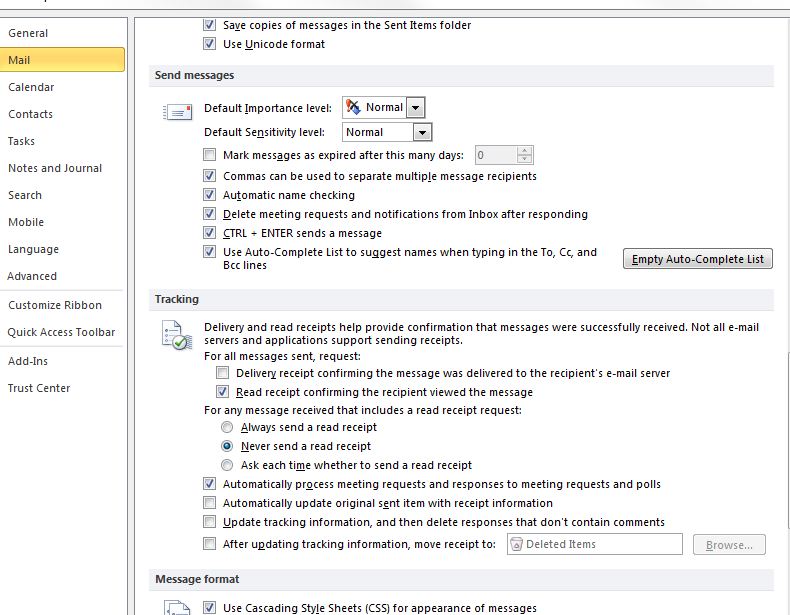Click the Deleted Items folder icon

[517, 544]
